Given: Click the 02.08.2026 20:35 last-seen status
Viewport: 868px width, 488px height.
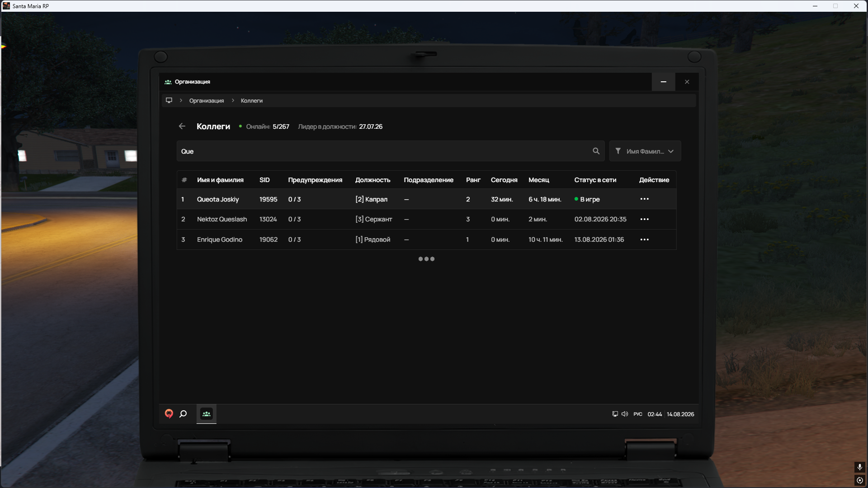Looking at the screenshot, I should coord(600,219).
